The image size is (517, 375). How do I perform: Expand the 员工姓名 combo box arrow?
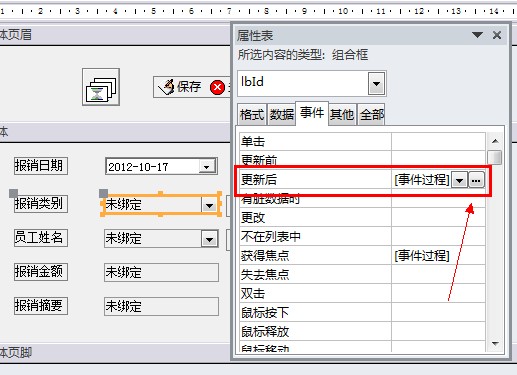(x=209, y=239)
